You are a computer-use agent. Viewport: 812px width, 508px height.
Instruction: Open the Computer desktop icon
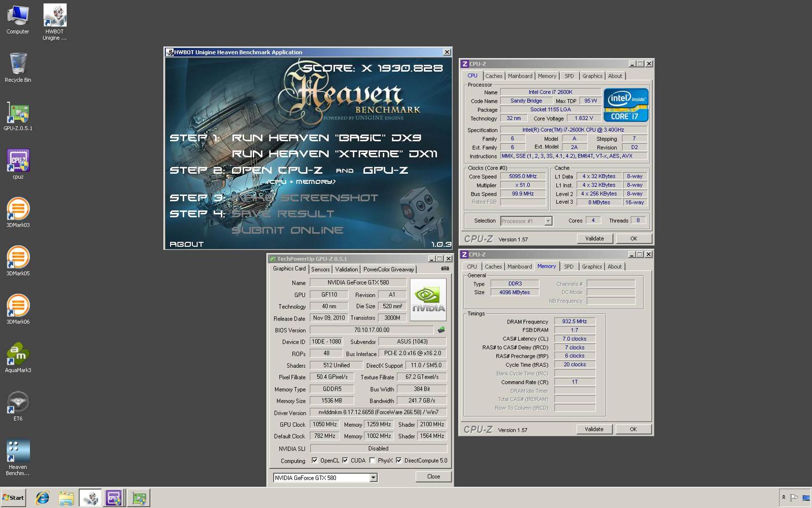click(18, 19)
